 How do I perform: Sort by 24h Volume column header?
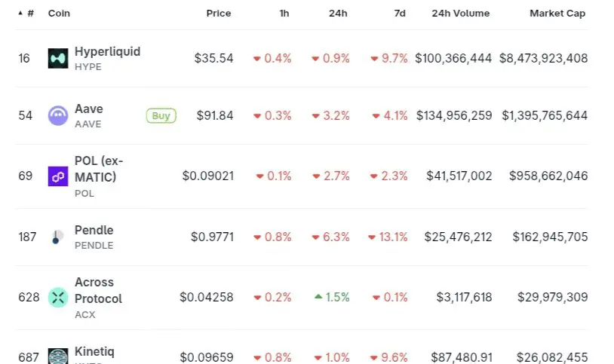460,14
